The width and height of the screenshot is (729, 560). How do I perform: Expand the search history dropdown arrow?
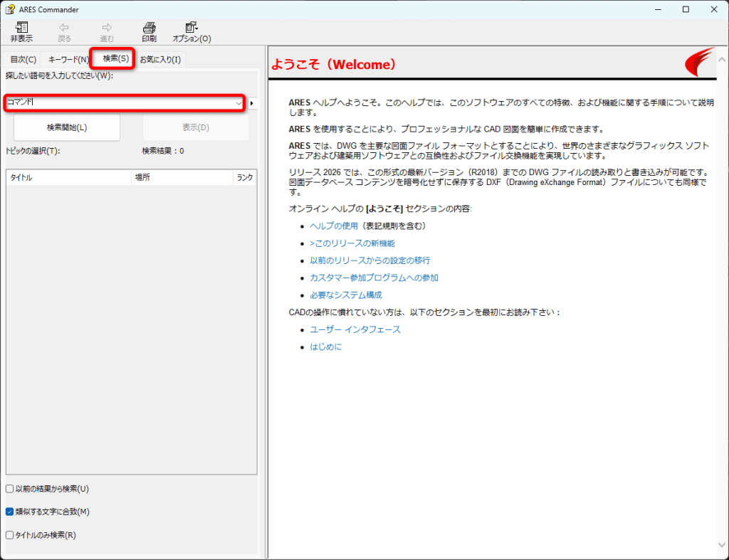coord(239,103)
